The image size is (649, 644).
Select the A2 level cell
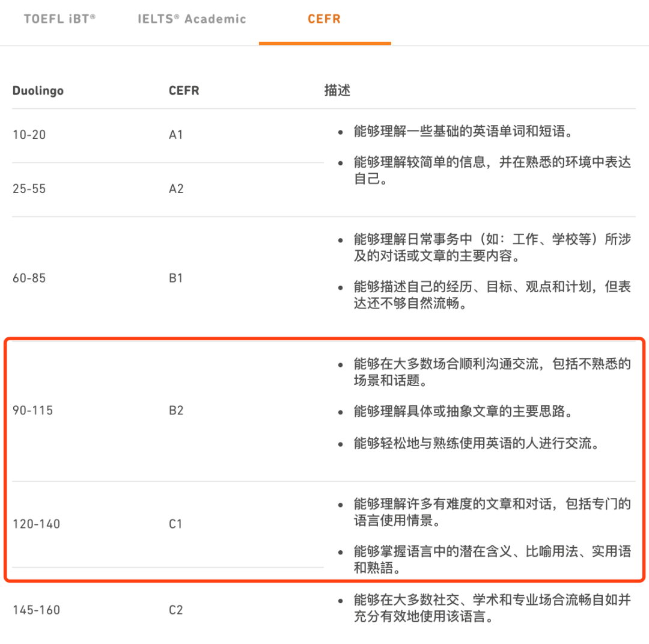point(176,189)
